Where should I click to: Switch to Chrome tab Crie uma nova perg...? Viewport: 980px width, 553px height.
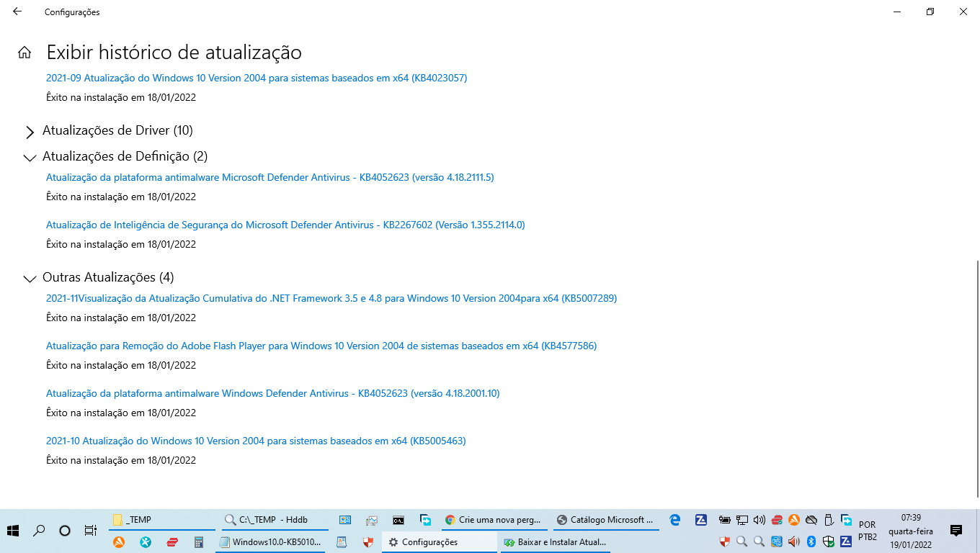point(495,520)
